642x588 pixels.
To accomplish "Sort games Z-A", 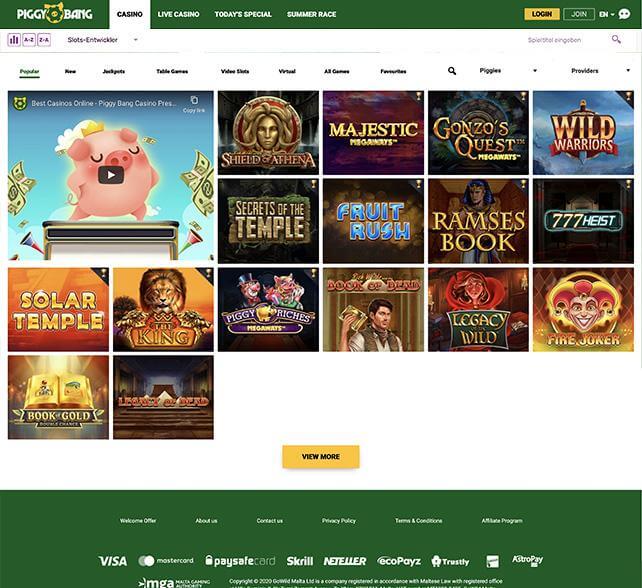I will click(44, 40).
